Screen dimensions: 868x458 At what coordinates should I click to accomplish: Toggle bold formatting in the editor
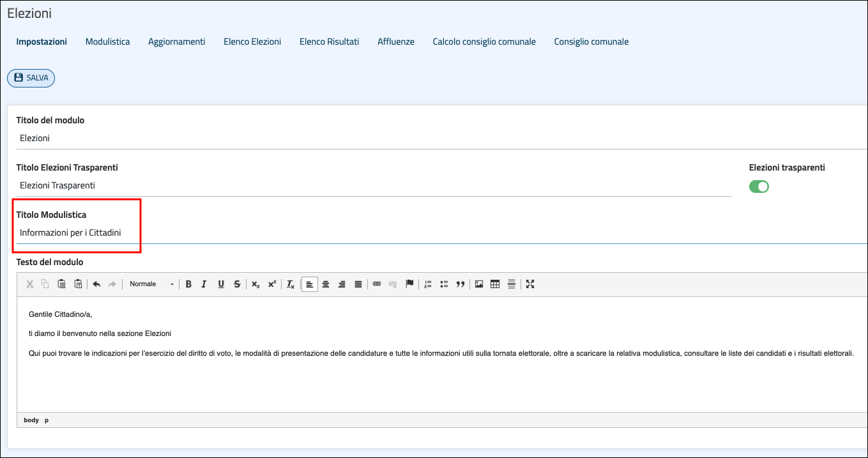pyautogui.click(x=188, y=284)
